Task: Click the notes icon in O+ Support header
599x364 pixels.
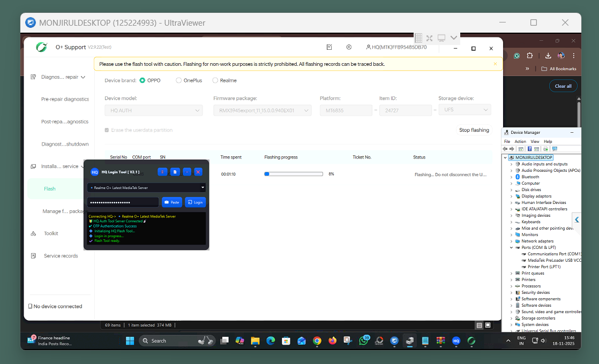Action: pyautogui.click(x=330, y=47)
